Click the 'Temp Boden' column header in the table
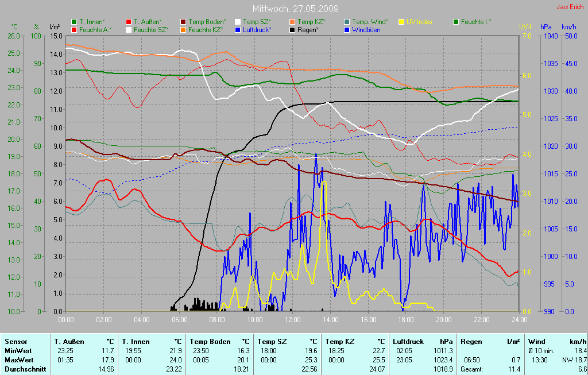Viewport: 588px width, 375px height. (210, 342)
